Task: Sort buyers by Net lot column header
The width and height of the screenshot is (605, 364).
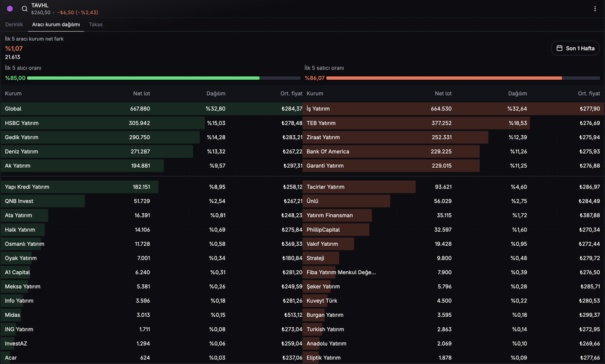Action: [142, 93]
